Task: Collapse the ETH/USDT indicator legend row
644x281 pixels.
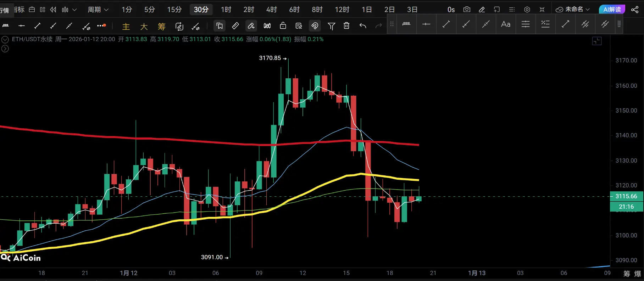Action: 5,39
